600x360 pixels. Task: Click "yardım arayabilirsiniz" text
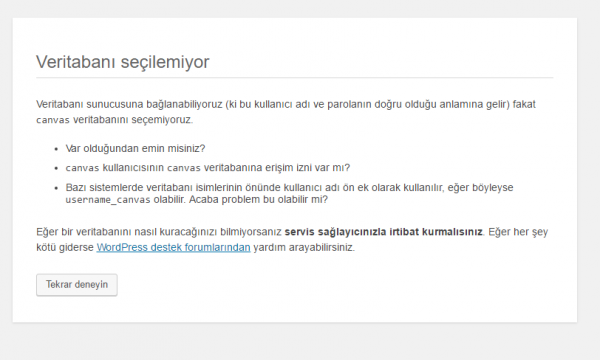coord(304,248)
